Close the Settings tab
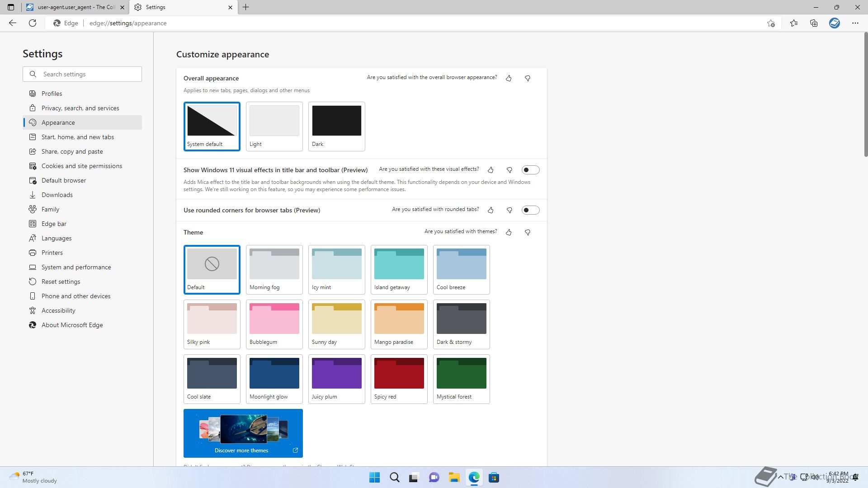The height and width of the screenshot is (488, 868). pyautogui.click(x=230, y=7)
